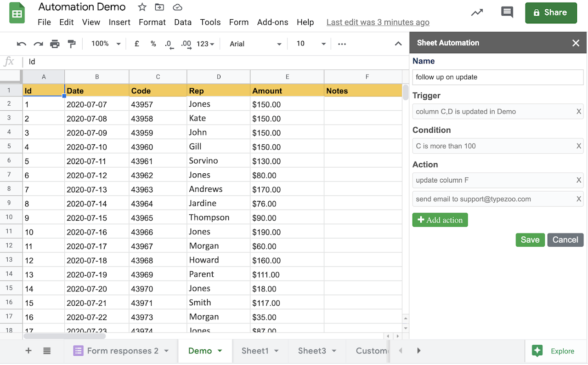588x365 pixels.
Task: Switch to the Sheet1 tab
Action: tap(255, 350)
